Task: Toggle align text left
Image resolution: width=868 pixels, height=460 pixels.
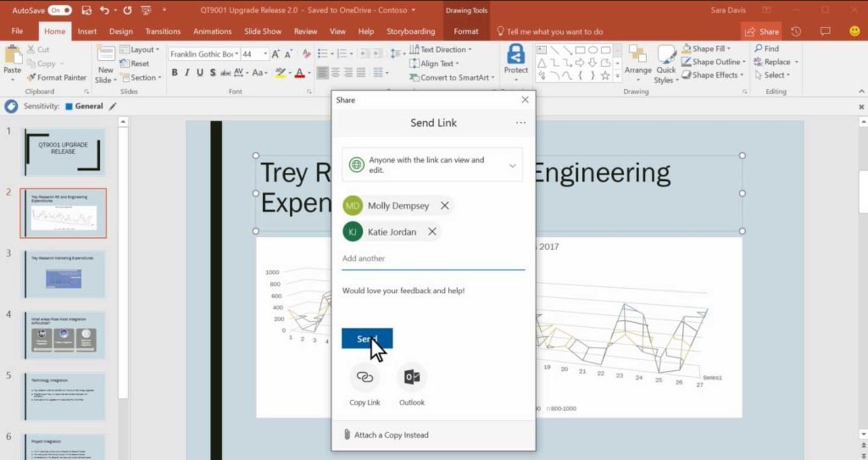Action: (323, 73)
